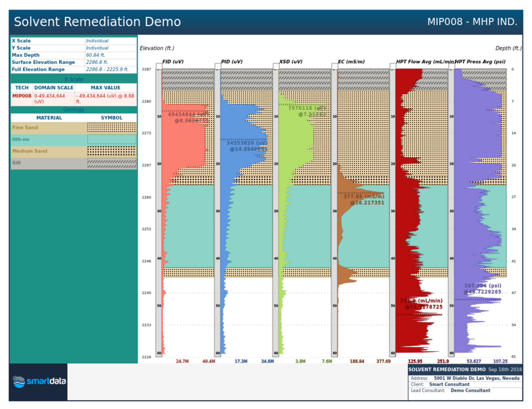Click the MAX VALUE column header
This screenshot has height=409, width=532.
pos(105,88)
